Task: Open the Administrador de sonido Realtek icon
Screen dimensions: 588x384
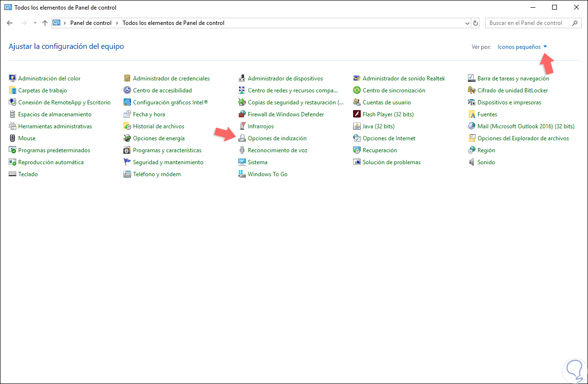Action: pos(357,79)
